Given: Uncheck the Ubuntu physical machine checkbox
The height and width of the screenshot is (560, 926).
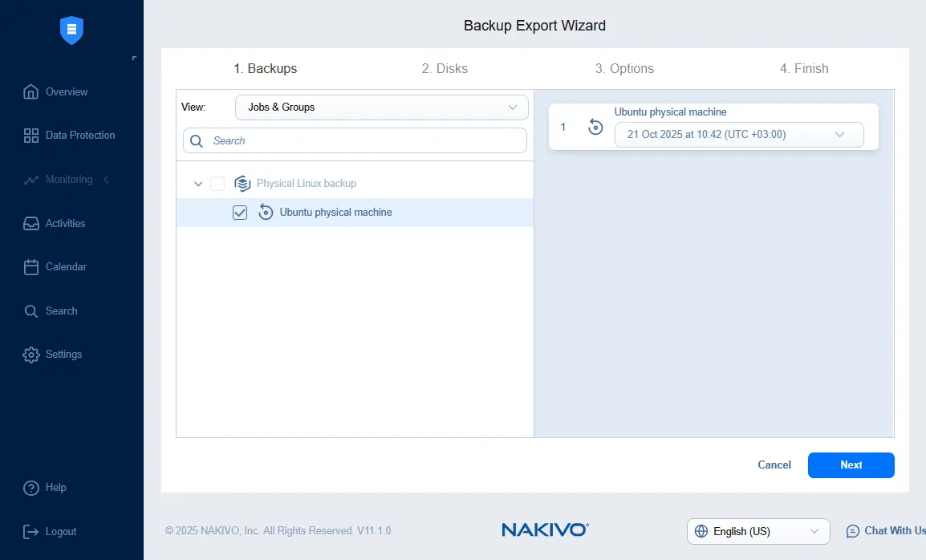Looking at the screenshot, I should pos(240,212).
